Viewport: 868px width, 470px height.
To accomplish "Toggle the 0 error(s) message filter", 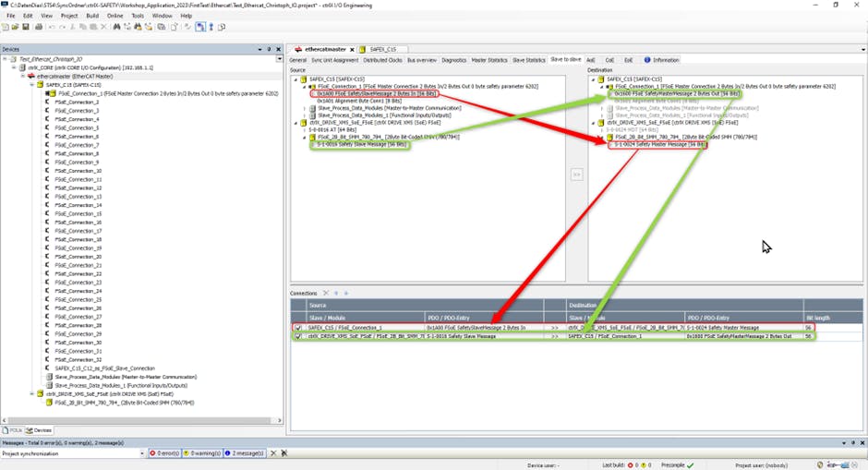I will pos(163,453).
